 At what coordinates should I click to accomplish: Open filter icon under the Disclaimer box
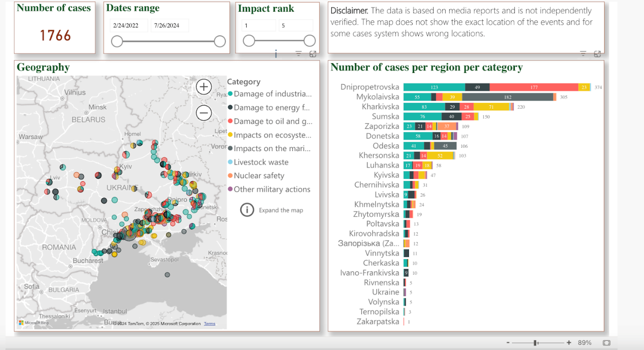[x=583, y=54]
